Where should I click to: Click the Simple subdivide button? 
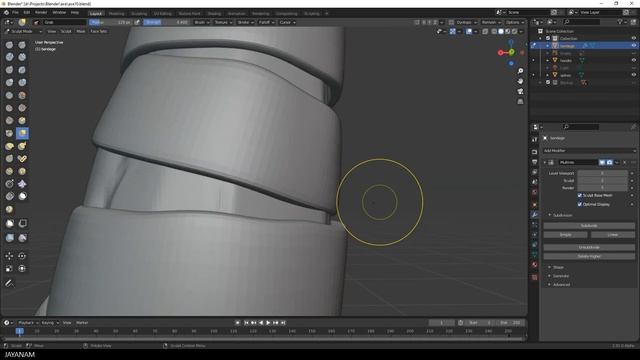coord(566,235)
